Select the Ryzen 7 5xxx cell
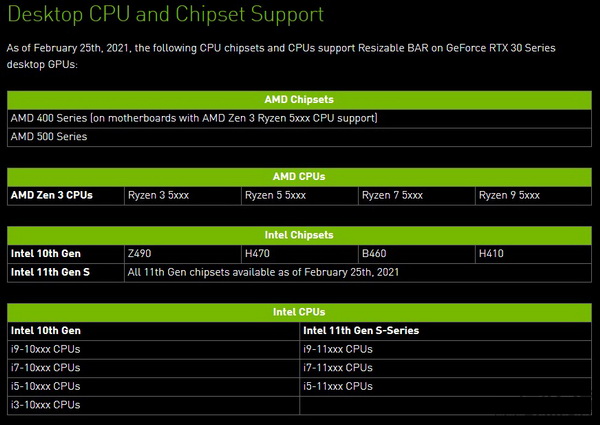This screenshot has height=425, width=600. click(417, 195)
